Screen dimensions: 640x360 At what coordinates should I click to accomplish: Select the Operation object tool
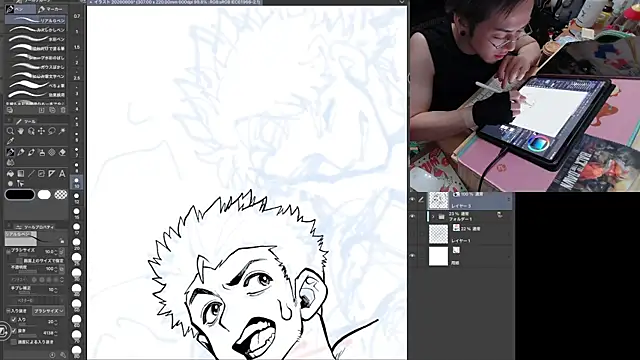point(31,131)
